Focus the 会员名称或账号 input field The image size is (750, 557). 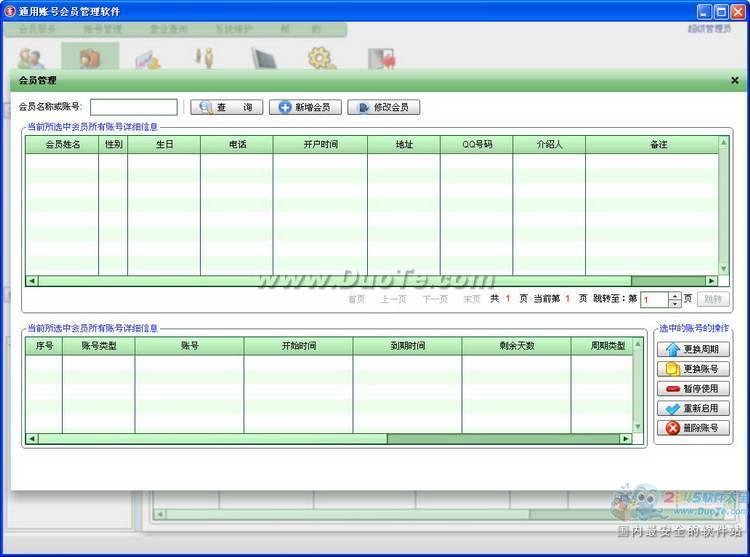tap(133, 107)
